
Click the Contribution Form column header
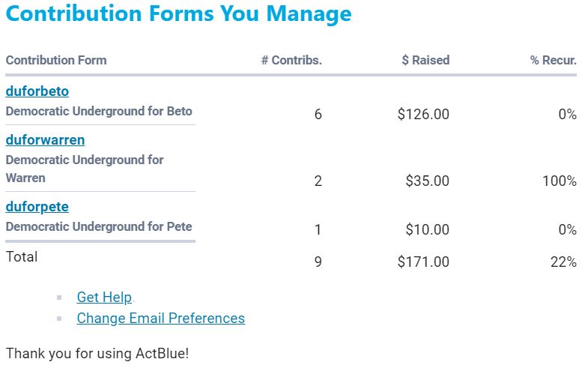(x=56, y=60)
